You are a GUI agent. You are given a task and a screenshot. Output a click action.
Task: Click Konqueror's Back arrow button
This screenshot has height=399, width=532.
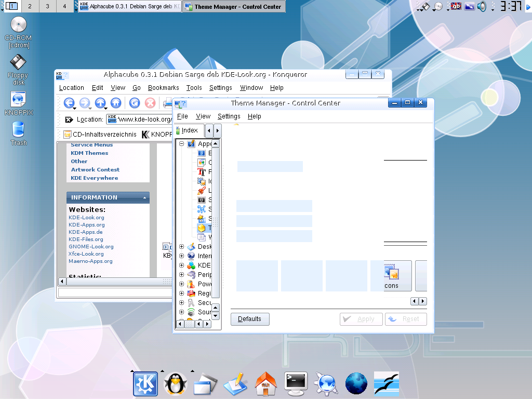click(69, 103)
